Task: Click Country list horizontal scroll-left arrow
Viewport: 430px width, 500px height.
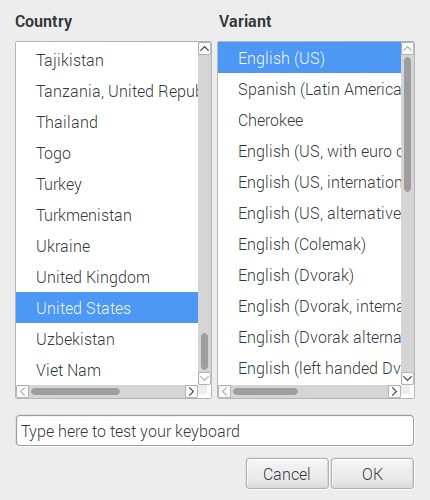Action: pos(22,391)
